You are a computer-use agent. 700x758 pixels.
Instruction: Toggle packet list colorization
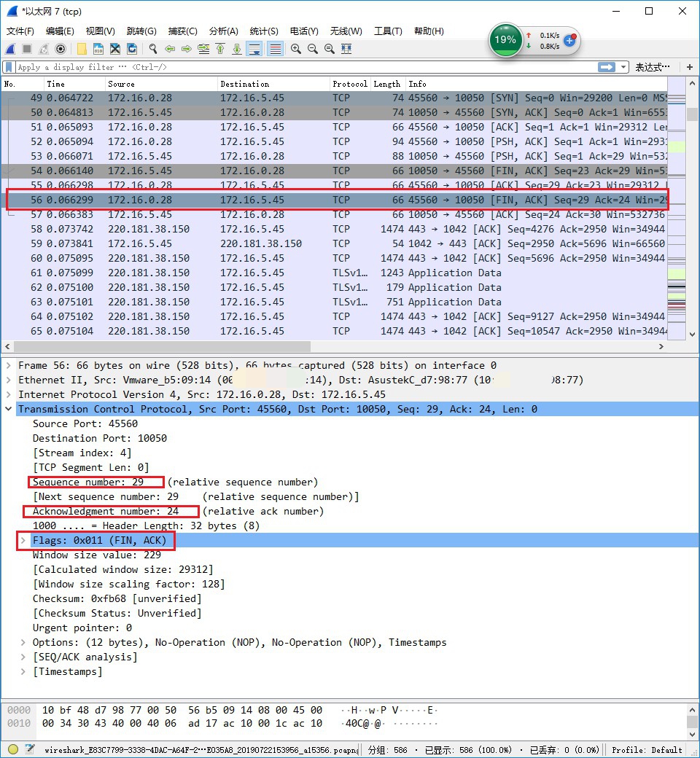(275, 49)
